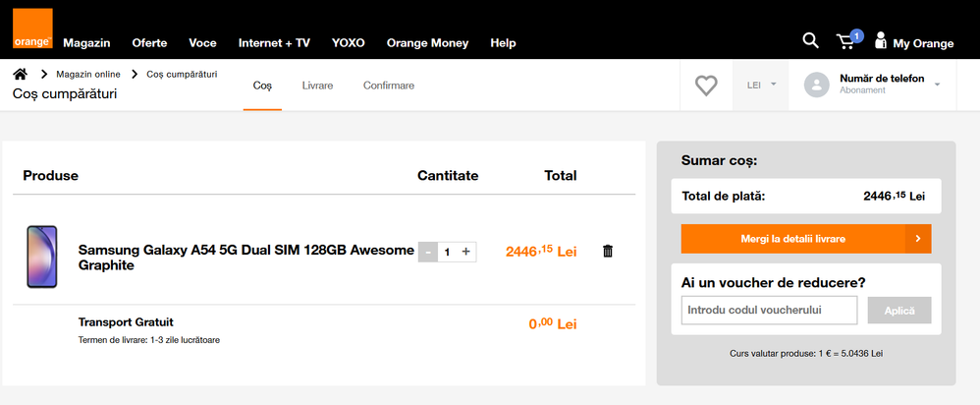Delete Samsung Galaxy A54 with trash icon

coord(607,252)
